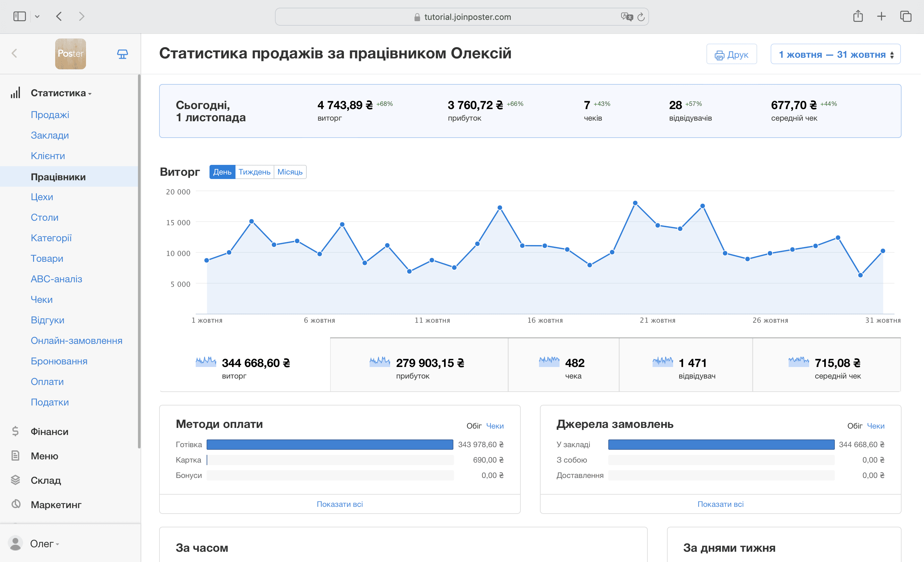This screenshot has height=562, width=924.
Task: Expand the Фінанси section
Action: [x=49, y=431]
